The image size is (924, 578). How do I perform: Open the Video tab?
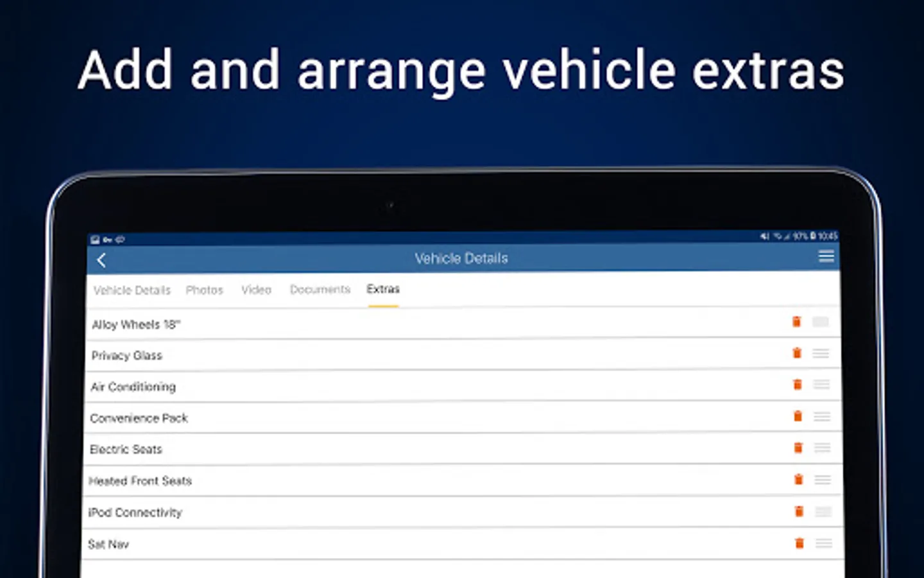coord(257,290)
